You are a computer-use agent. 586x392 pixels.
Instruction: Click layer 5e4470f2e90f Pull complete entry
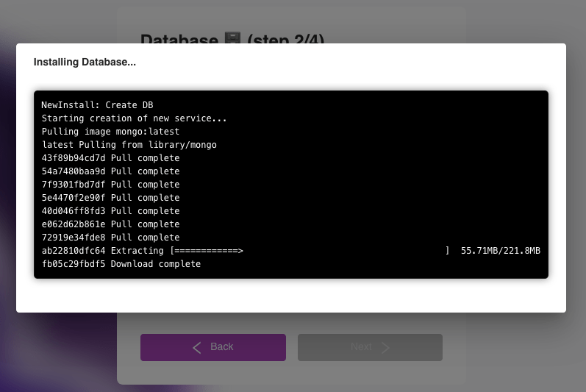(110, 198)
